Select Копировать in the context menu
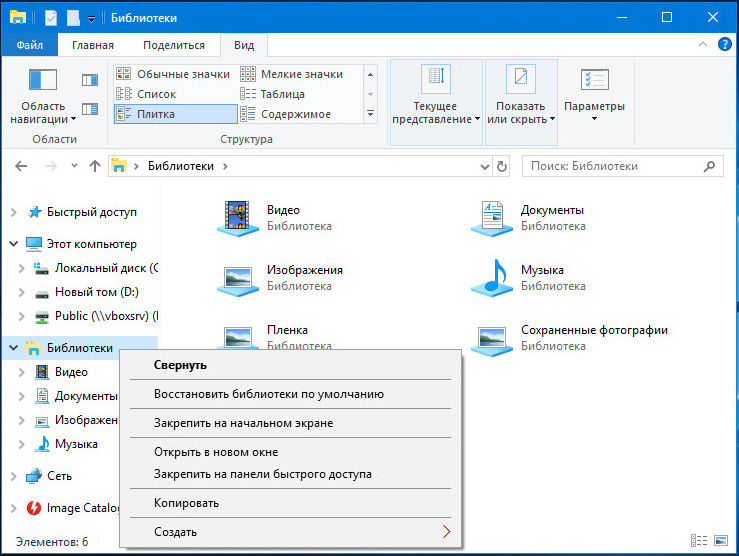Image resolution: width=739 pixels, height=556 pixels. (186, 503)
